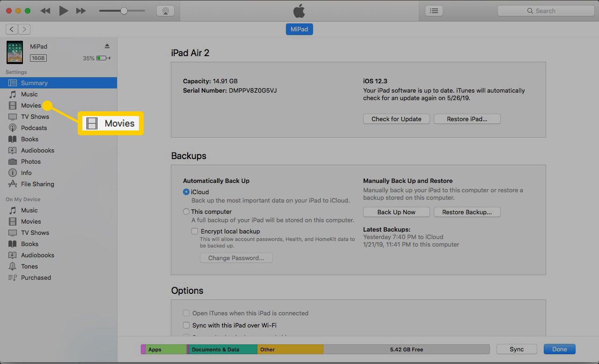Open the Purchased list icon
Image resolution: width=599 pixels, height=364 pixels.
(13, 277)
